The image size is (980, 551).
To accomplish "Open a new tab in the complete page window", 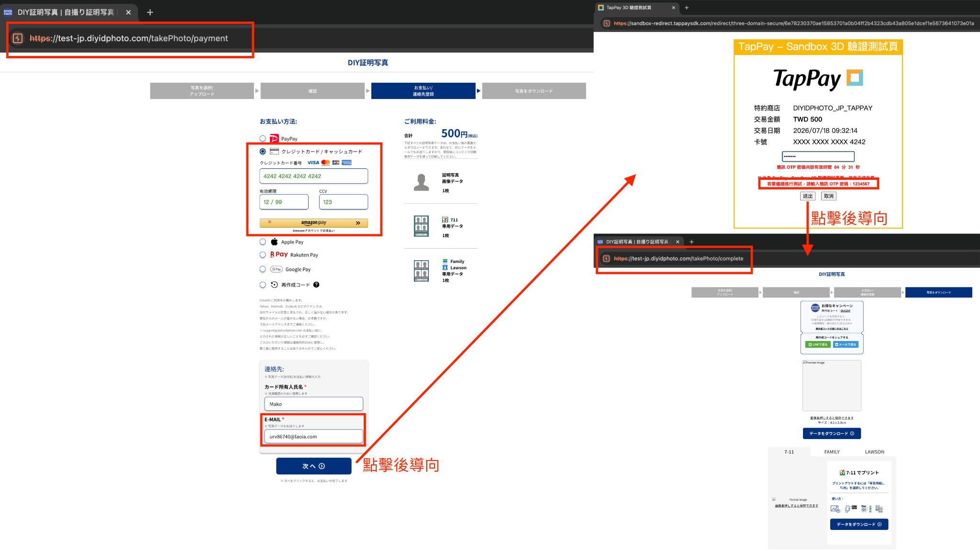I will point(691,242).
